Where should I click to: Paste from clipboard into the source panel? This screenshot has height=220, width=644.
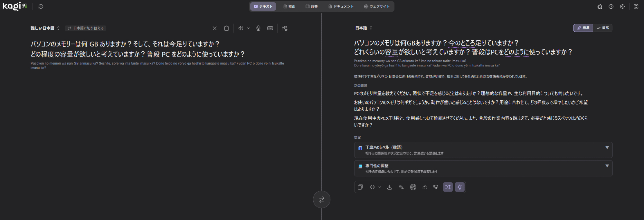click(226, 28)
